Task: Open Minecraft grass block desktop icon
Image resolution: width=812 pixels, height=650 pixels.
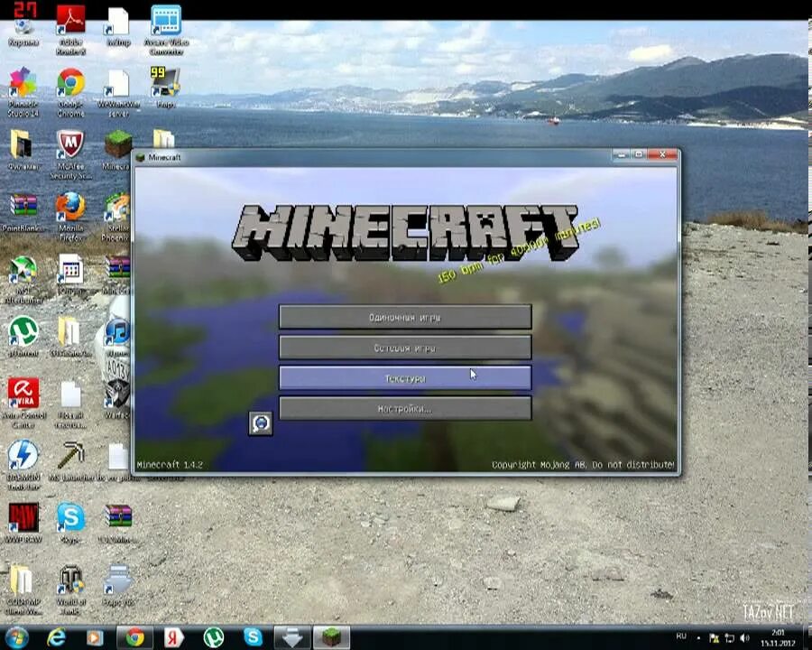Action: coord(117,149)
